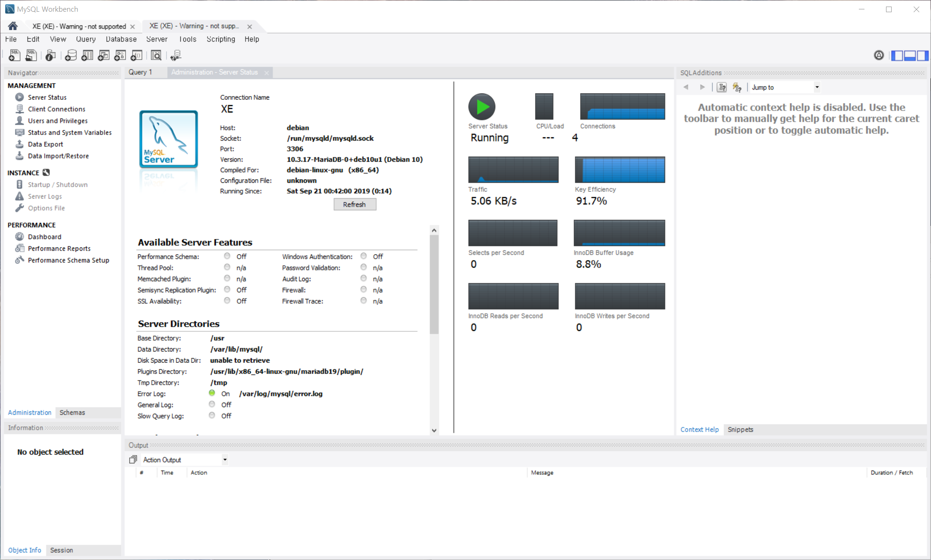Screen dimensions: 931x560
Task: Click the General Log Off indicator
Action: pyautogui.click(x=212, y=404)
